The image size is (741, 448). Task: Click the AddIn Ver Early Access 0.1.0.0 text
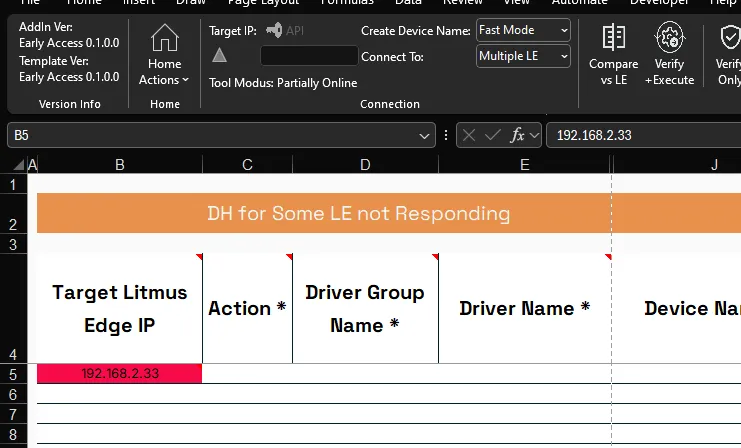[69, 35]
